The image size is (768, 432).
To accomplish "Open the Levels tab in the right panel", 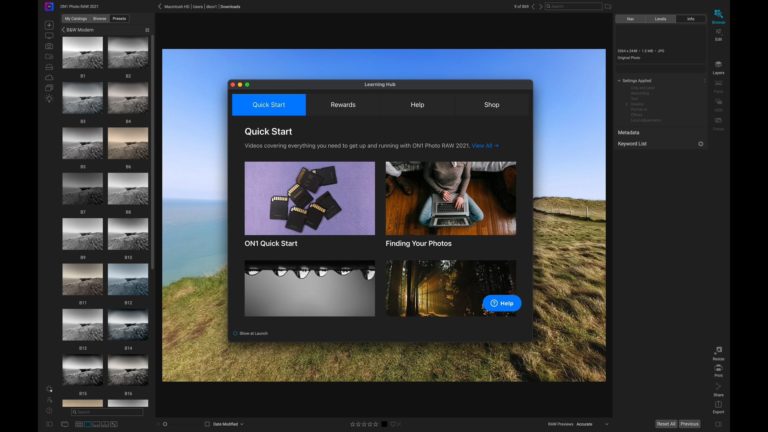I will (x=660, y=19).
